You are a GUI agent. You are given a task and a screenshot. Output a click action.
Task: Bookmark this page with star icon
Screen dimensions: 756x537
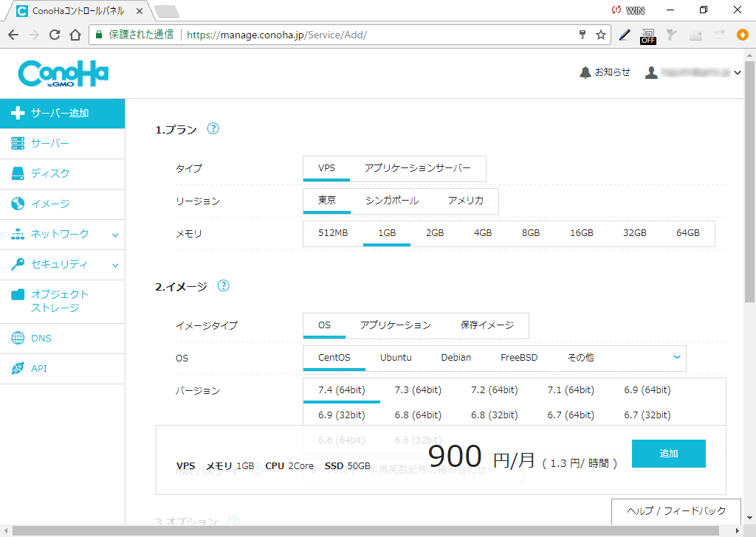click(x=601, y=35)
